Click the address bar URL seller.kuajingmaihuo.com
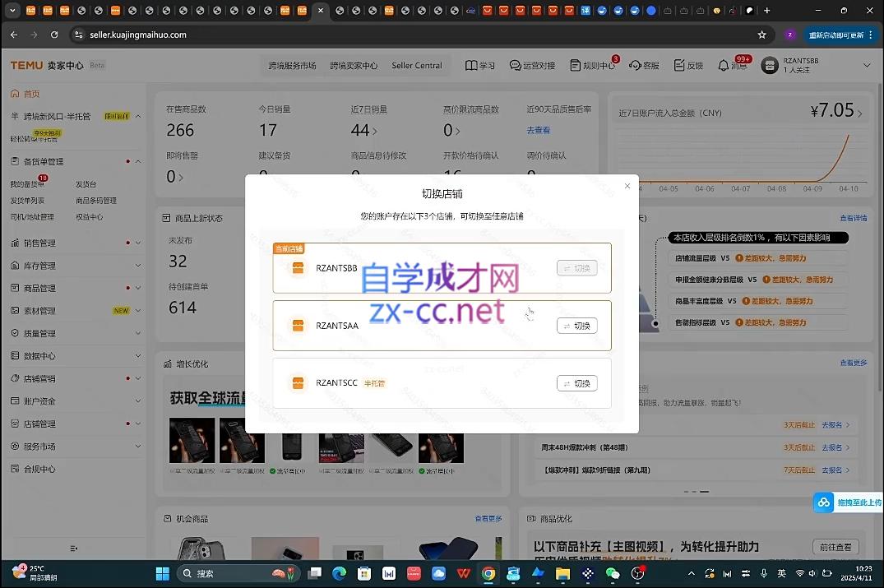 pos(138,35)
